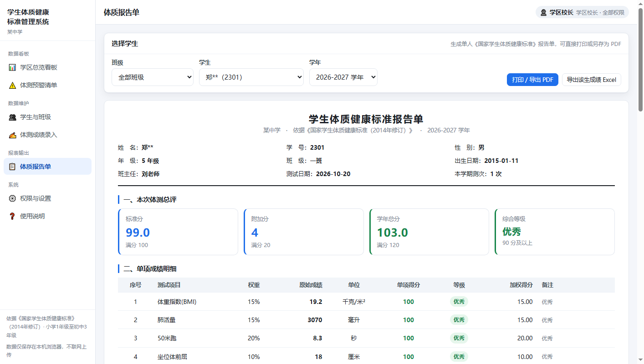Click the 综合等级 card value 优秀
Viewport: 644px width, 364px height.
tap(511, 232)
